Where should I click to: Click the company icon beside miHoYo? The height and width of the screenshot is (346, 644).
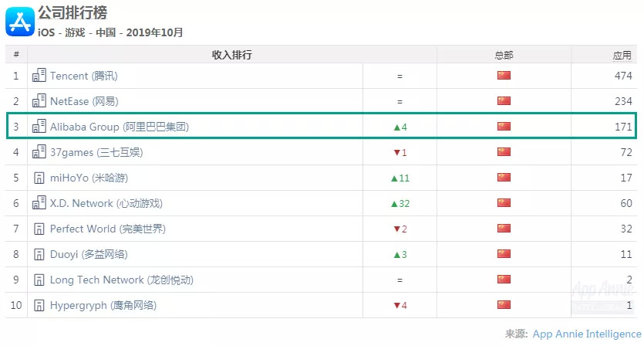click(x=39, y=178)
